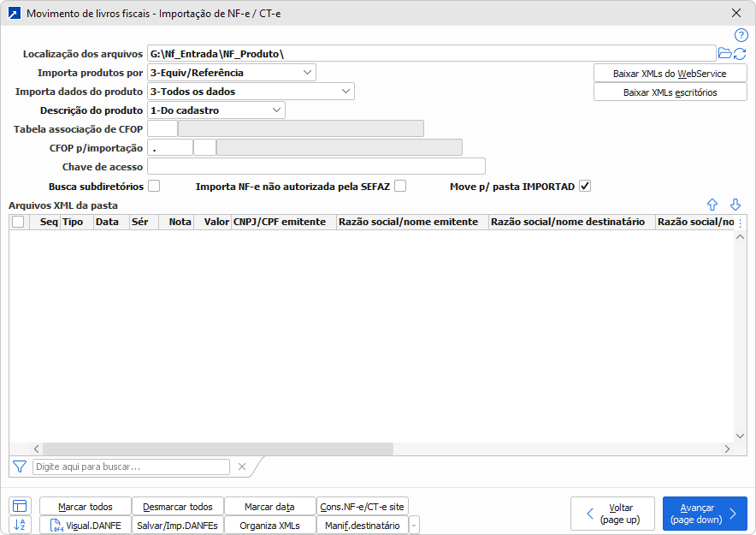Click Visual.DANFE button
Viewport: 756px width, 535px height.
[x=86, y=526]
